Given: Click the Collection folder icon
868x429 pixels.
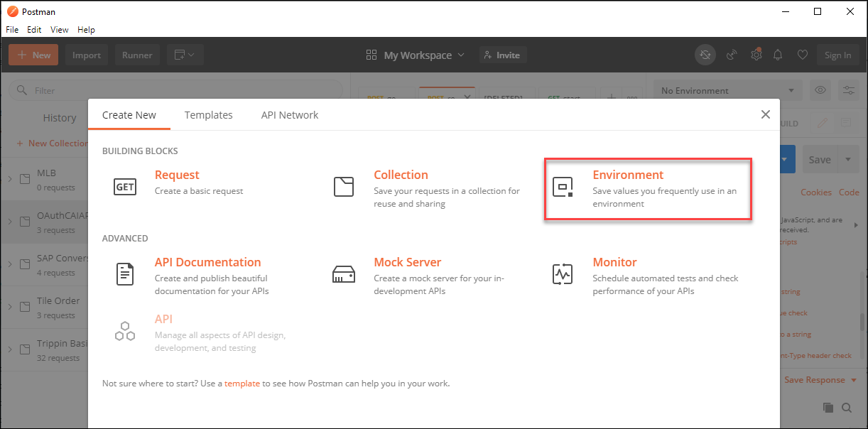Looking at the screenshot, I should [x=344, y=186].
